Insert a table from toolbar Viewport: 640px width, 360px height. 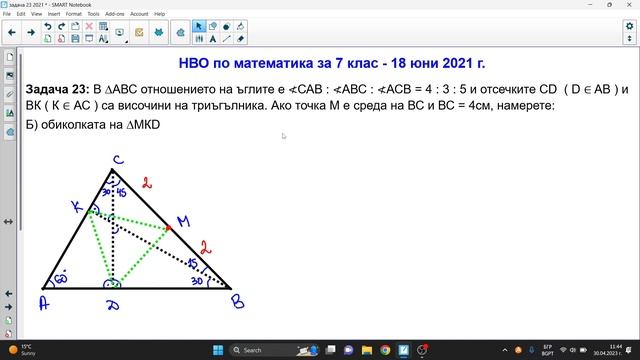(103, 27)
